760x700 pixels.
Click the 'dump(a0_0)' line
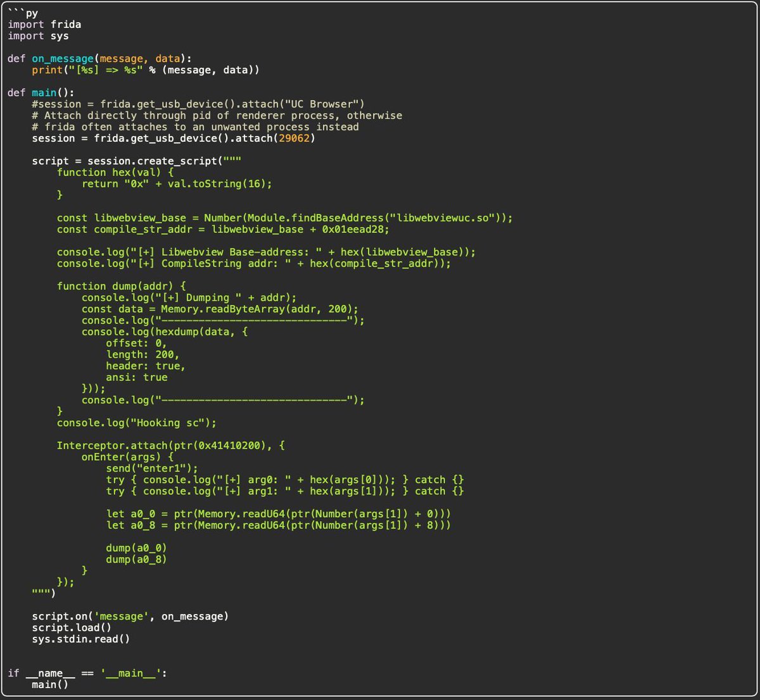pyautogui.click(x=137, y=548)
